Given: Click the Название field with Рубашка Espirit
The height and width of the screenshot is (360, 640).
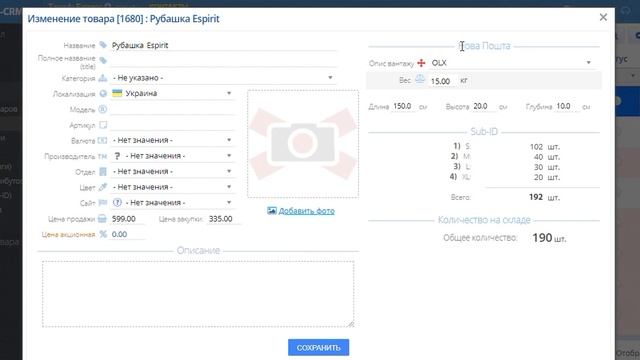Looking at the screenshot, I should tap(224, 45).
